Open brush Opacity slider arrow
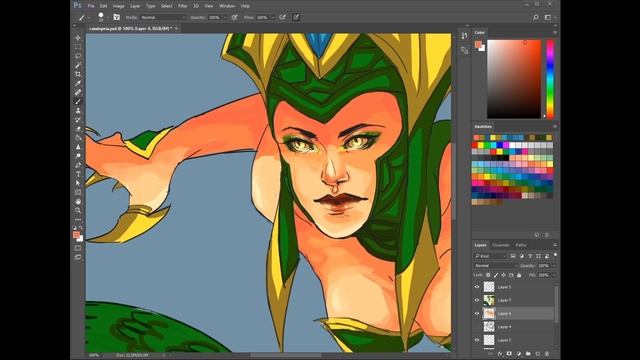Viewport: 640px width, 360px height. click(225, 18)
